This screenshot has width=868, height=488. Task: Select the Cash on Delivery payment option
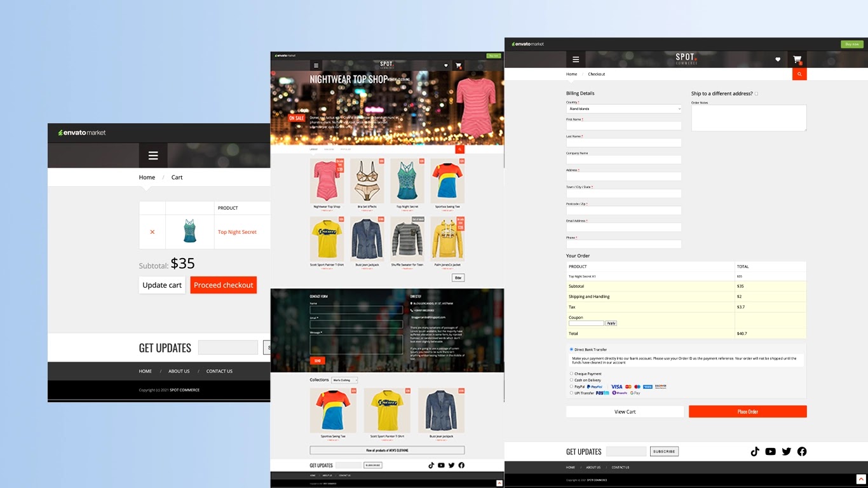point(571,380)
